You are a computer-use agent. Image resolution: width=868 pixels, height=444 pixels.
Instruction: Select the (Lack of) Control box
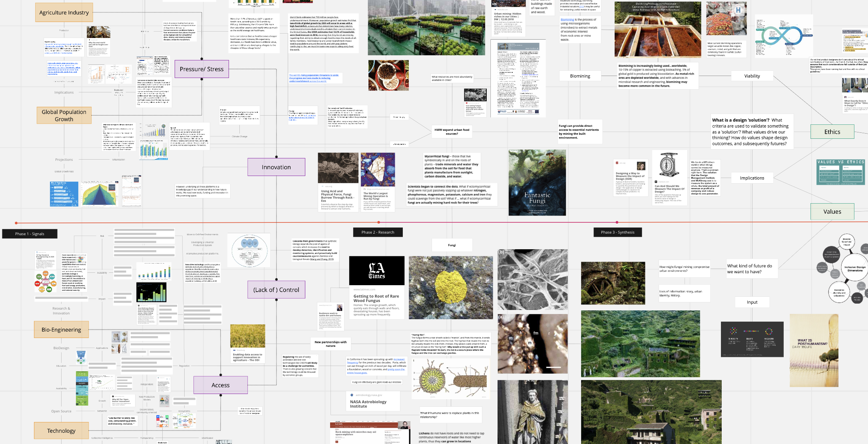(276, 290)
